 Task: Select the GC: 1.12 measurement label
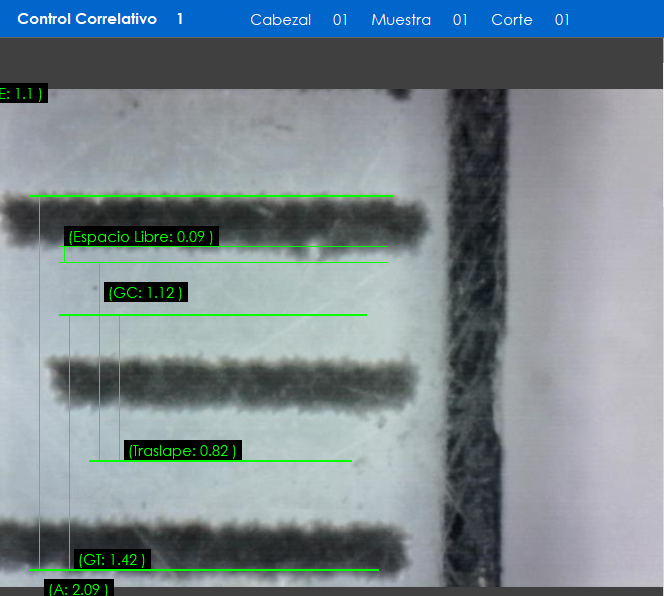(x=145, y=293)
